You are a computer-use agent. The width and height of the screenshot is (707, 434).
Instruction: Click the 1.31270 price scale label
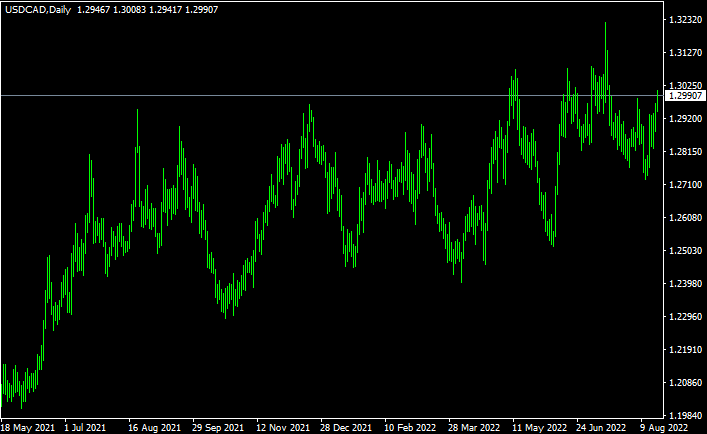pyautogui.click(x=685, y=53)
